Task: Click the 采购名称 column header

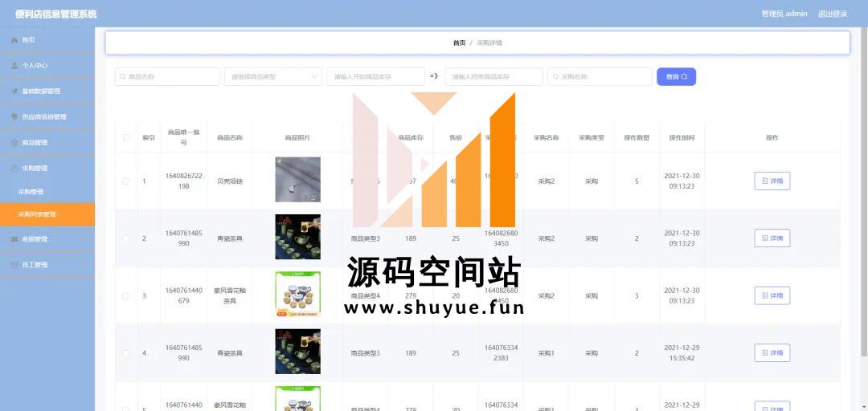Action: pyautogui.click(x=546, y=138)
